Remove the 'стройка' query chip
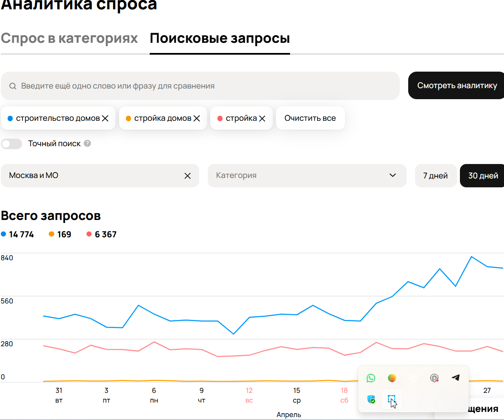Screen dimensions: 504x420 tap(262, 119)
